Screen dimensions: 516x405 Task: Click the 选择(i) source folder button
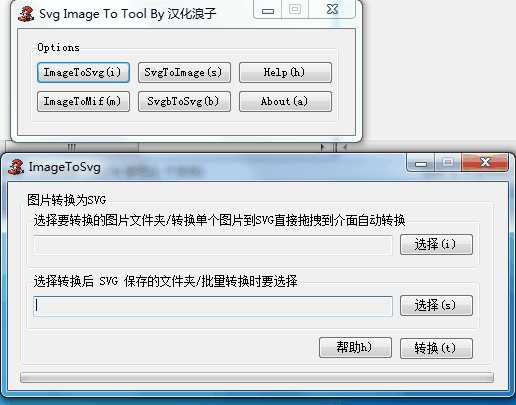point(436,244)
